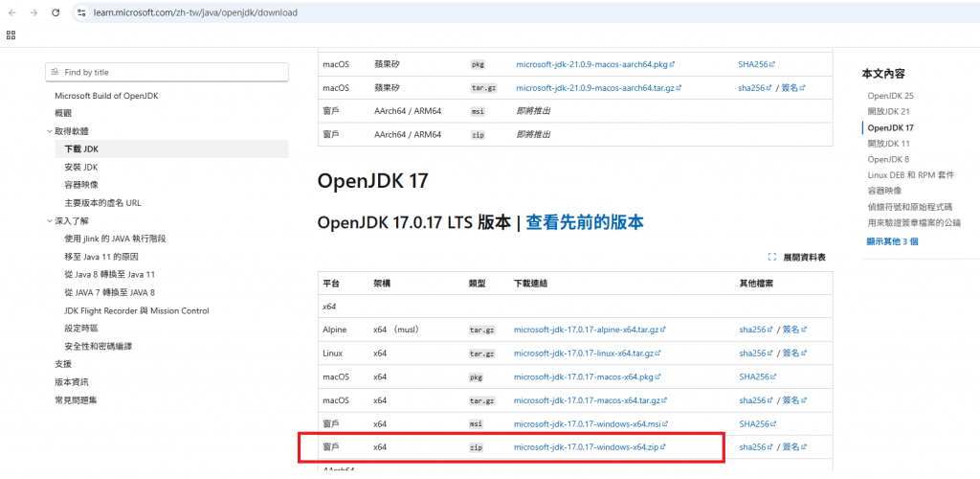Open 常見問題集 in the sidebar
Screen dimensions: 980x479
[x=76, y=399]
